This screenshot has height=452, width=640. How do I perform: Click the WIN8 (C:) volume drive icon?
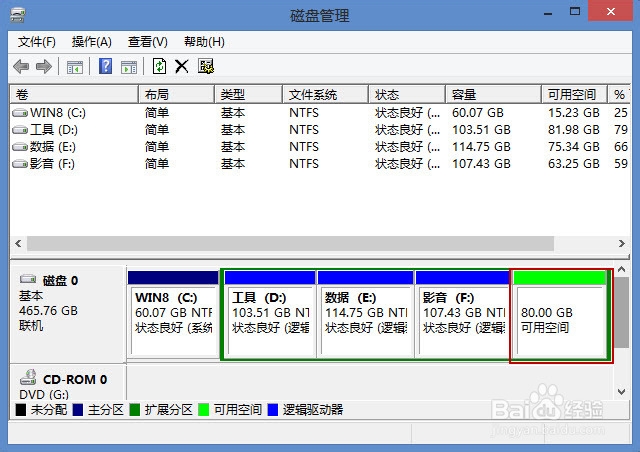(20, 113)
